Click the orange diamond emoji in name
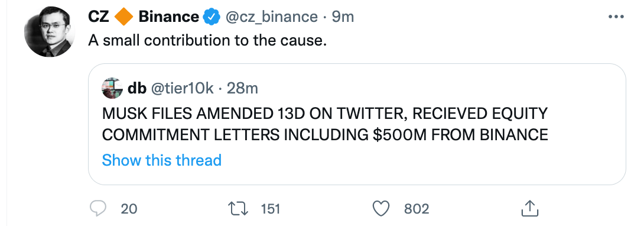This screenshot has width=644, height=226. pyautogui.click(x=123, y=17)
